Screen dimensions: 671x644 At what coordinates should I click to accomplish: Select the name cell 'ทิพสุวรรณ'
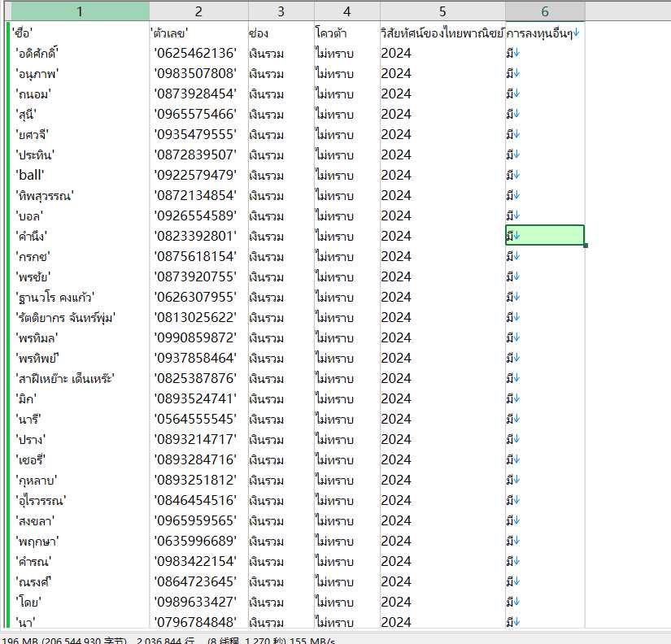click(80, 195)
